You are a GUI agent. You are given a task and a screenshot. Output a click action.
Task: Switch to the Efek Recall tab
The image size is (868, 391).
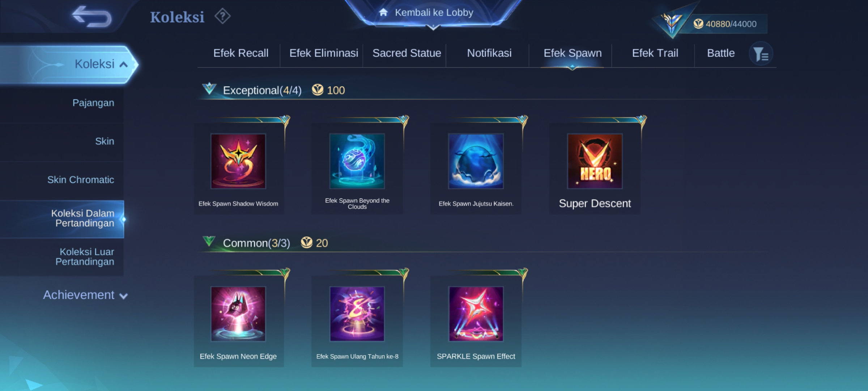241,53
